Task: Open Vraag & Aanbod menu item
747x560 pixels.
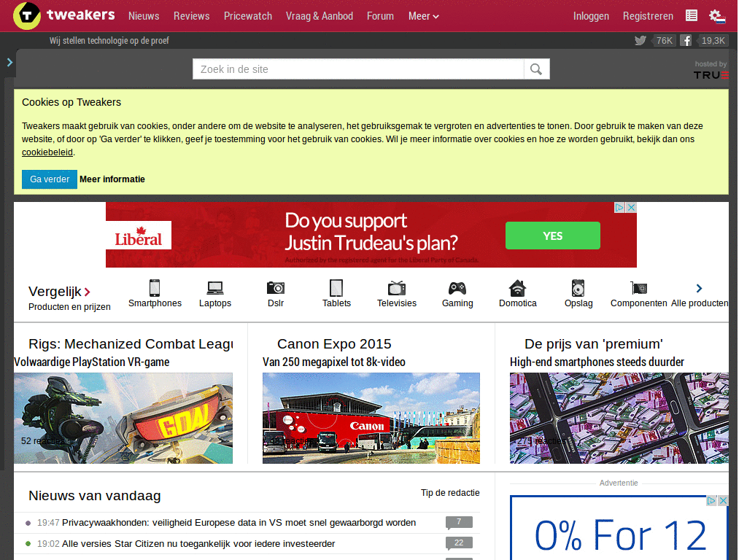Action: click(320, 16)
